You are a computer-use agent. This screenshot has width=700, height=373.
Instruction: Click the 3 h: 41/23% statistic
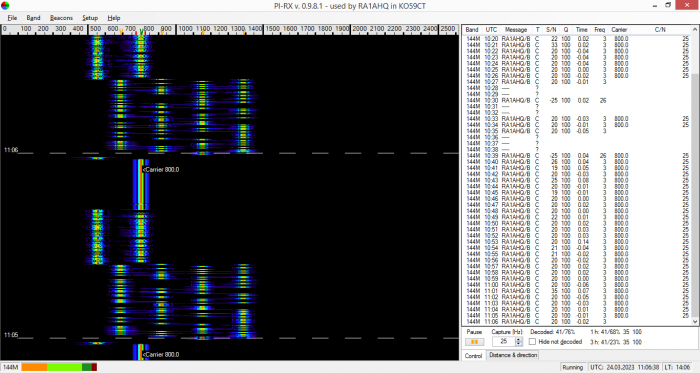[616, 342]
